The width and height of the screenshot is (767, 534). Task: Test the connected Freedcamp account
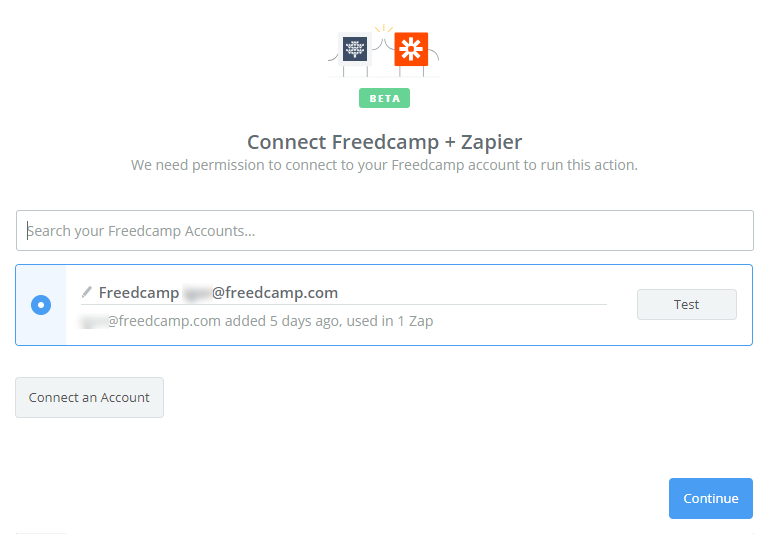point(686,304)
